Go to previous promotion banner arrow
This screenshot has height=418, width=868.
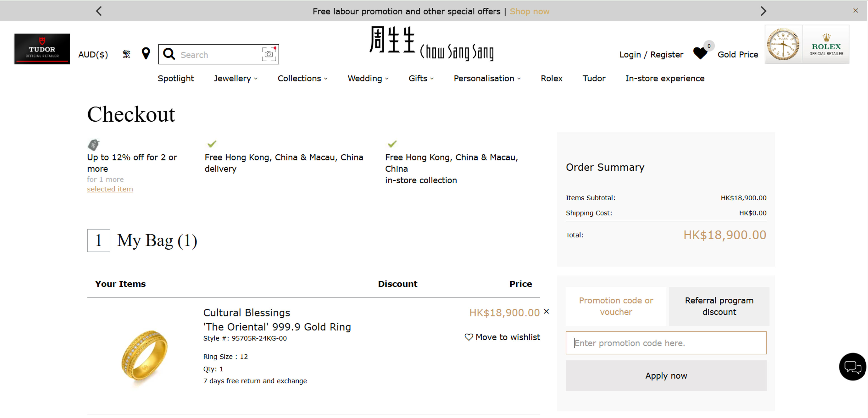[x=99, y=11]
